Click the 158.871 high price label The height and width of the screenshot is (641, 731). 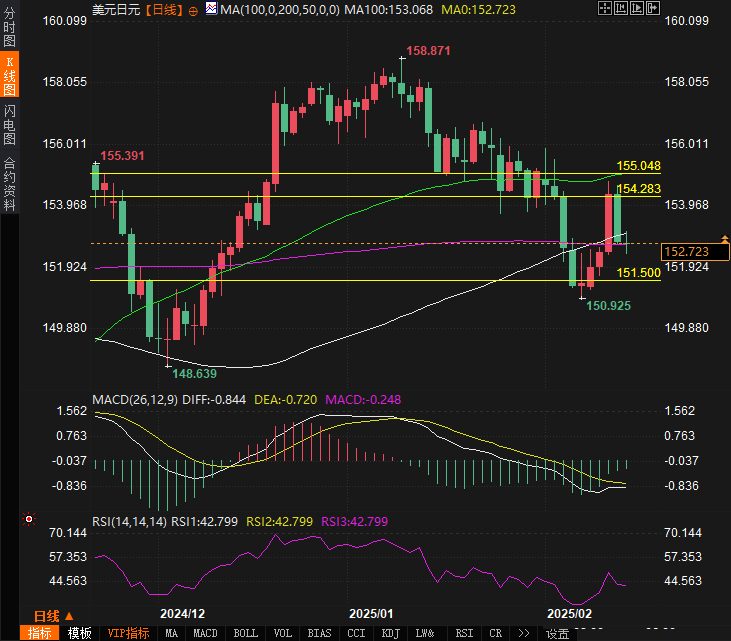(x=428, y=51)
